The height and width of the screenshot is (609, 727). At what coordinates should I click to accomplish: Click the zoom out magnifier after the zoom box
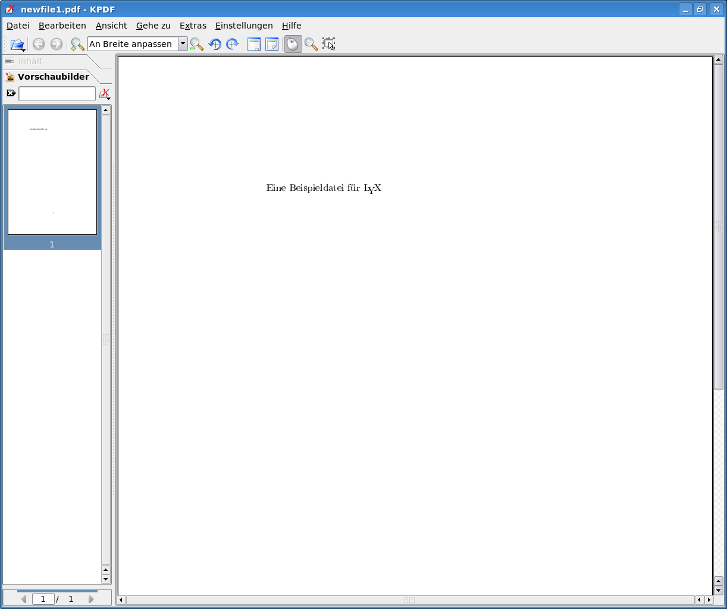pyautogui.click(x=197, y=44)
